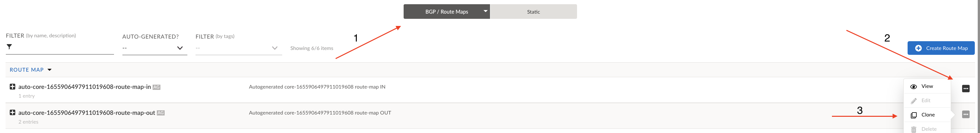Expand the auto-core route-map-in row

12,87
